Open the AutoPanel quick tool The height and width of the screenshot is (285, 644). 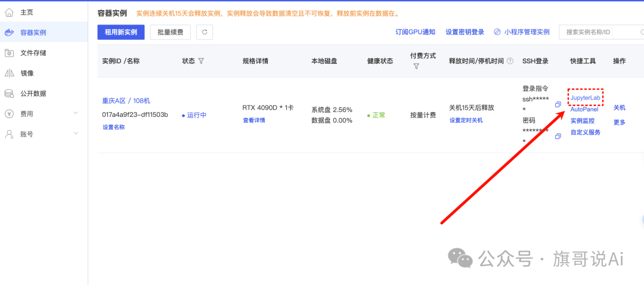pos(584,109)
